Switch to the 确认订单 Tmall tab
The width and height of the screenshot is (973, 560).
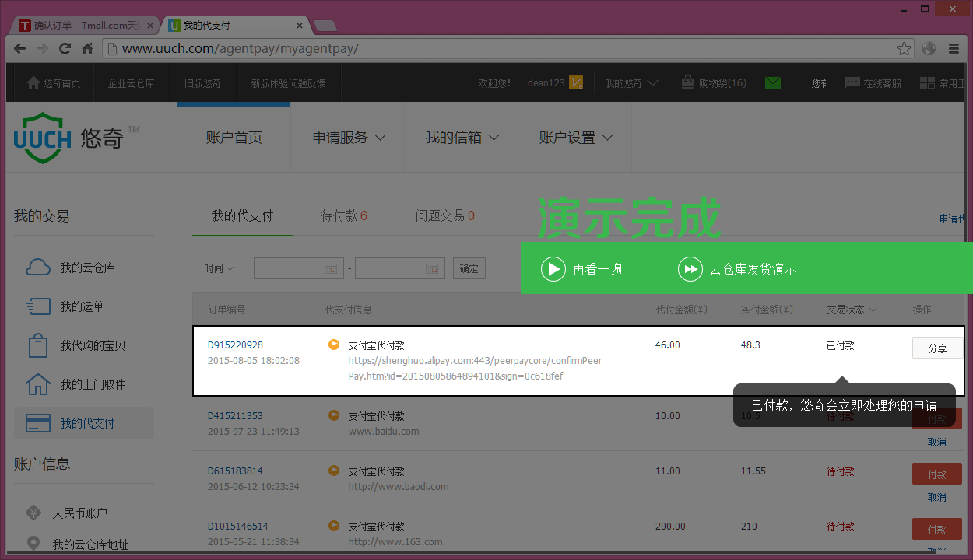[x=86, y=26]
